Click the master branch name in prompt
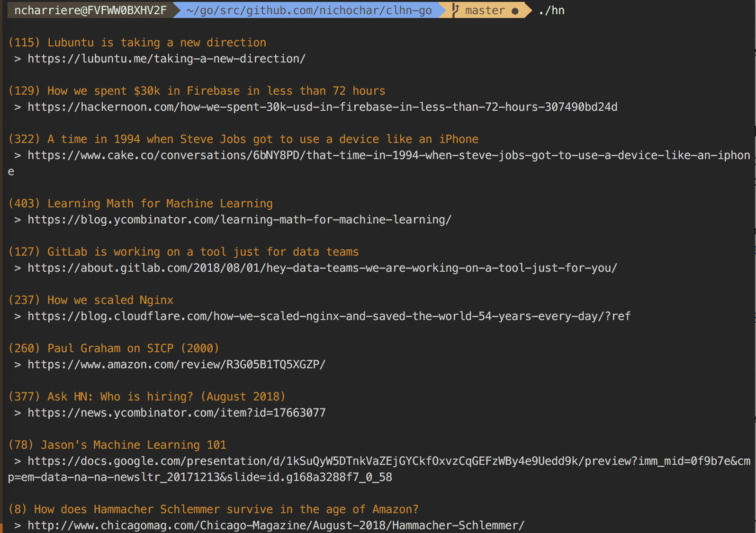Screen dimensions: 756x533 (485, 10)
